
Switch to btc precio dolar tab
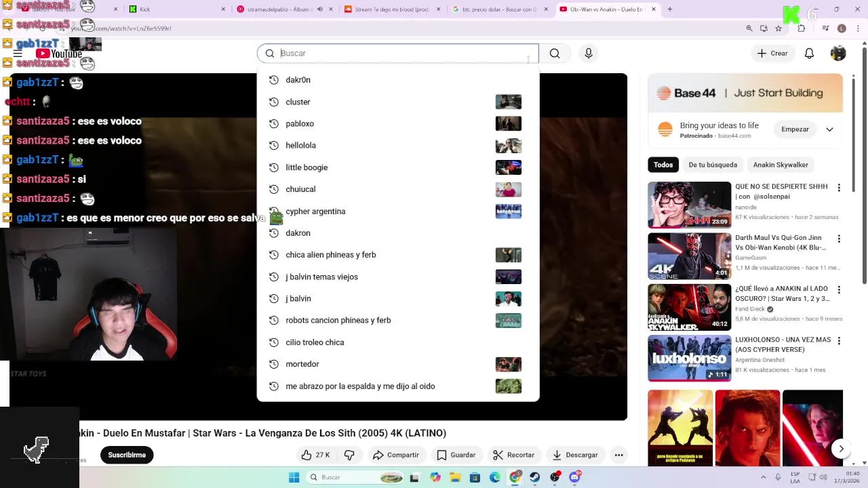pos(500,9)
